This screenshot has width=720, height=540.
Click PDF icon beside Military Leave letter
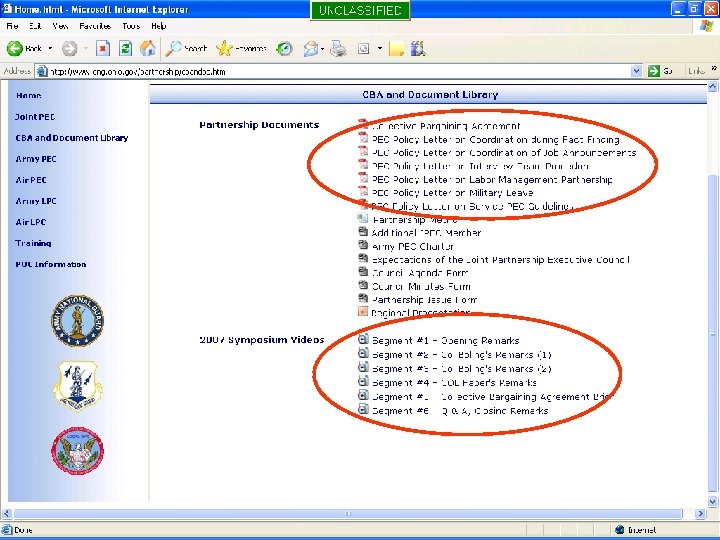[x=363, y=191]
